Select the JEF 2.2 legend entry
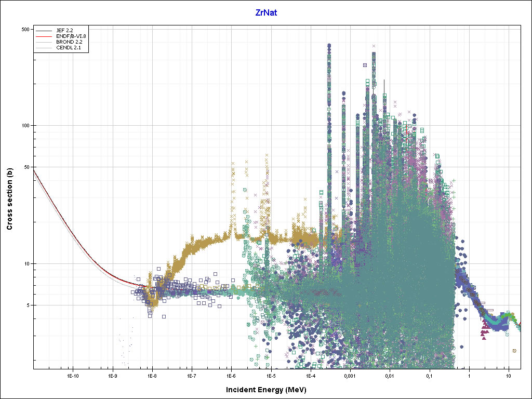The width and height of the screenshot is (532, 399). pos(65,31)
